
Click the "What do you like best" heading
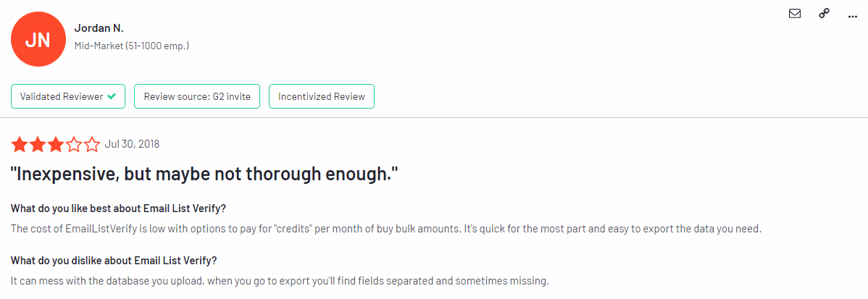click(x=118, y=209)
